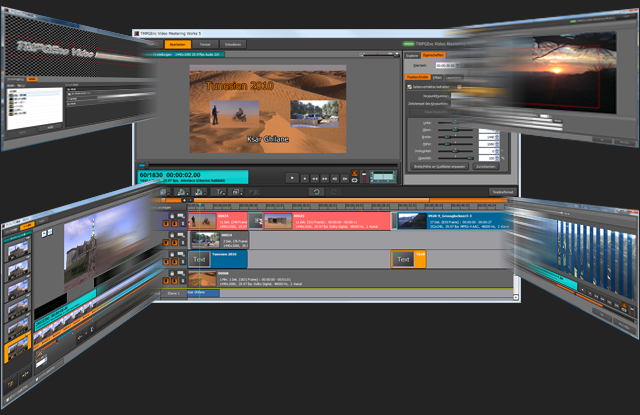Click the orange icon above the loop icon
This screenshot has width=640, height=415.
point(354,173)
